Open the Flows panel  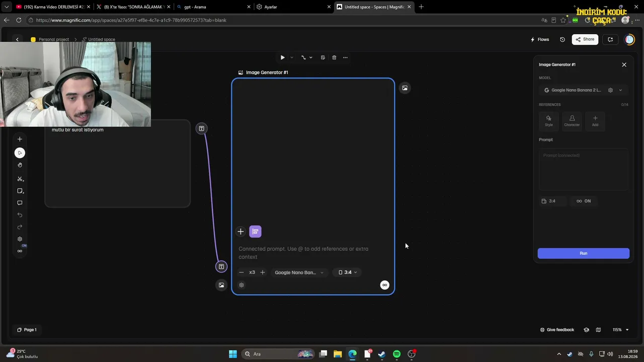(540, 40)
